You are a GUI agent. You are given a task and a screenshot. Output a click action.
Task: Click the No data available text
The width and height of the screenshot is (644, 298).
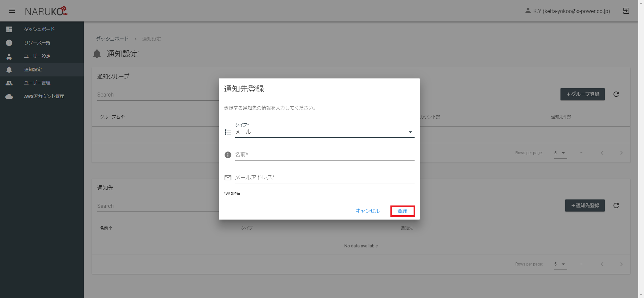click(x=361, y=246)
